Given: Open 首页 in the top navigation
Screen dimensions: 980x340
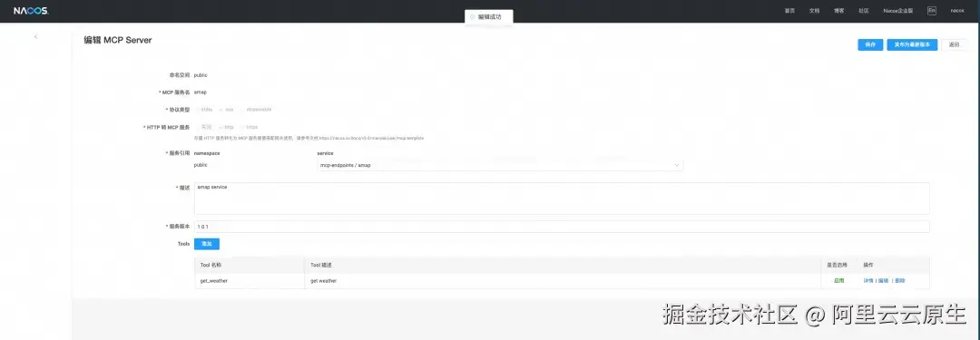Looking at the screenshot, I should coord(789,11).
